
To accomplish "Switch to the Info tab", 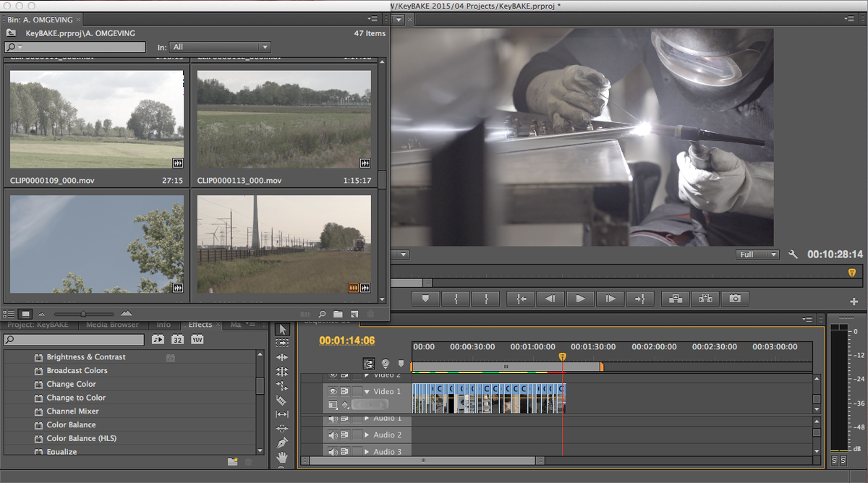I will tap(164, 324).
